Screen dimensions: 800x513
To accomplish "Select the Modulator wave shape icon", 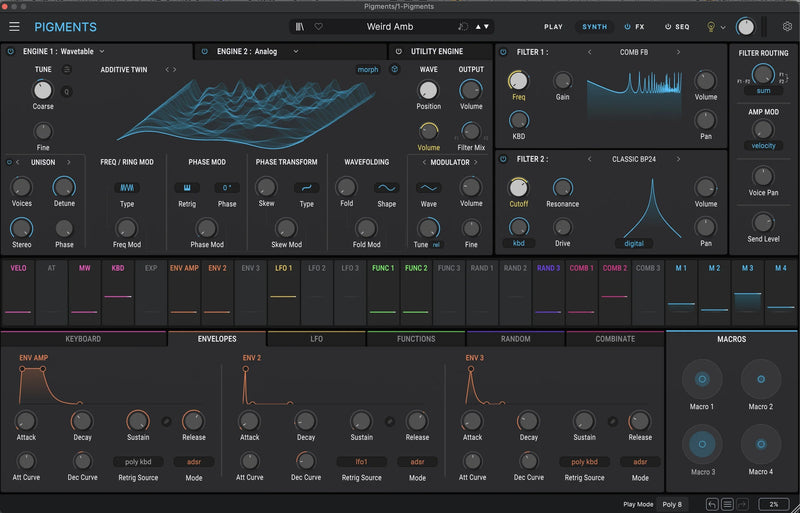I will [x=429, y=188].
